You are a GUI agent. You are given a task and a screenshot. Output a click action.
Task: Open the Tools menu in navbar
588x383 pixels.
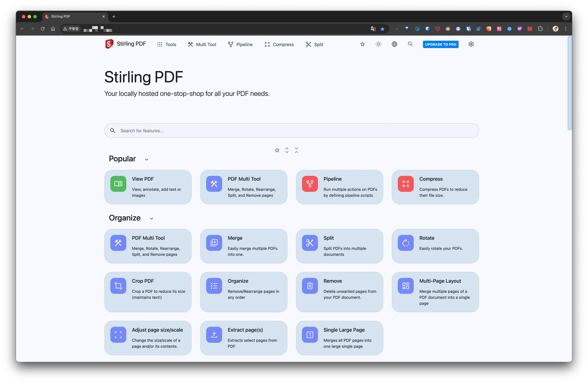167,44
